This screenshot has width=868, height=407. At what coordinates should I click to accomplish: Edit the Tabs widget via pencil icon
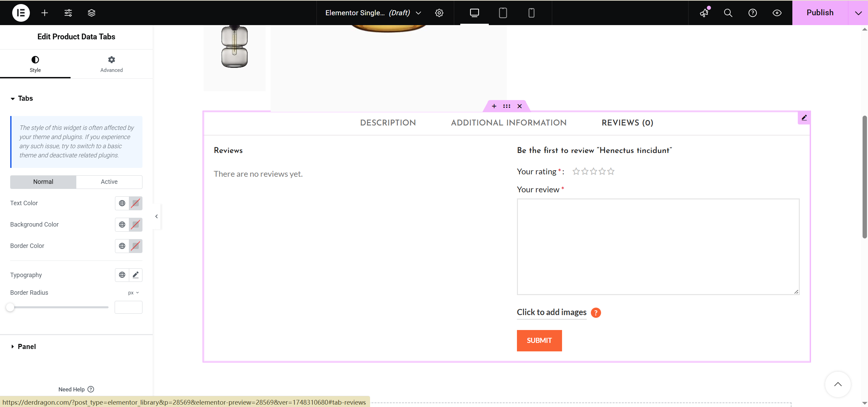click(x=804, y=117)
